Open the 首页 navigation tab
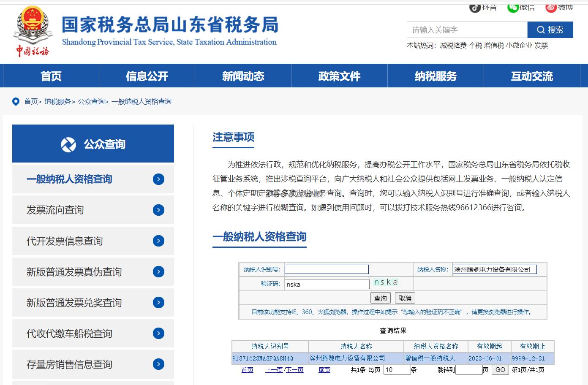The image size is (588, 385). tap(51, 76)
